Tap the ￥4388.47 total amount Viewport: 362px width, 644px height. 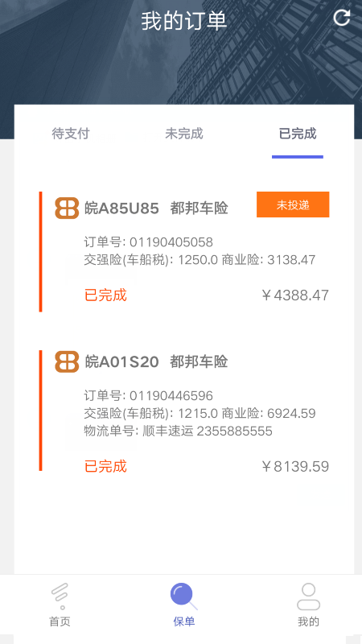pyautogui.click(x=294, y=295)
